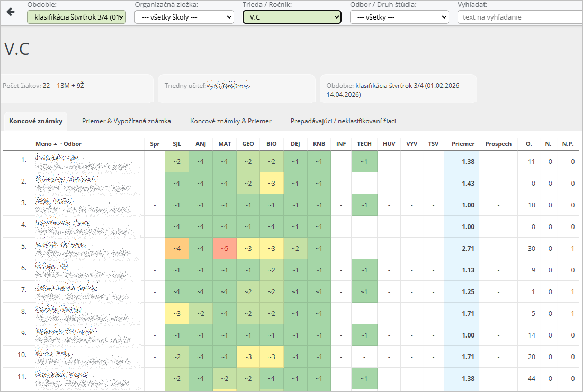Click red MAT grade ~5 cell

225,249
